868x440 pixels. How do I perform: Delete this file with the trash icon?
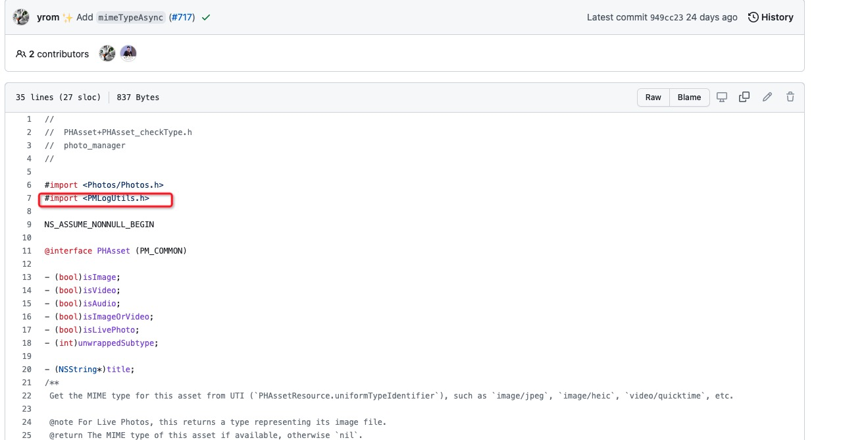(x=790, y=97)
